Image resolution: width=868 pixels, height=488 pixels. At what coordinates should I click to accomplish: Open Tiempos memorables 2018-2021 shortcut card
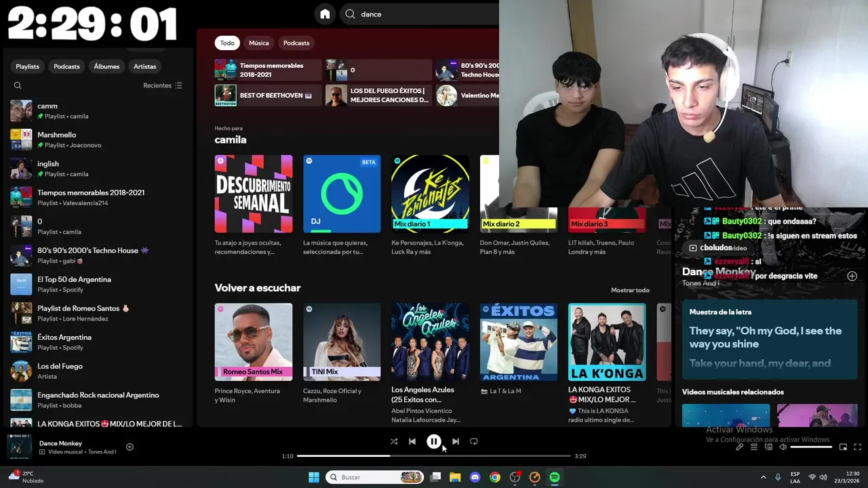tap(268, 70)
